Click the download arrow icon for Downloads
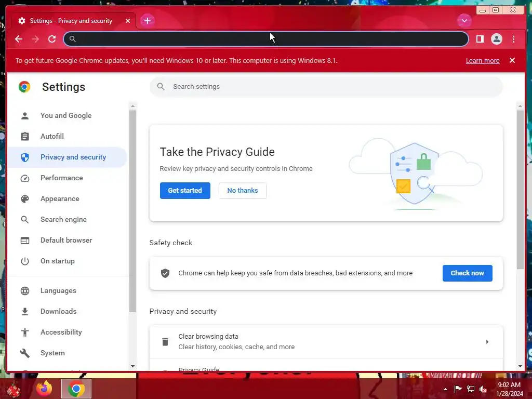This screenshot has width=532, height=399. coord(25,312)
